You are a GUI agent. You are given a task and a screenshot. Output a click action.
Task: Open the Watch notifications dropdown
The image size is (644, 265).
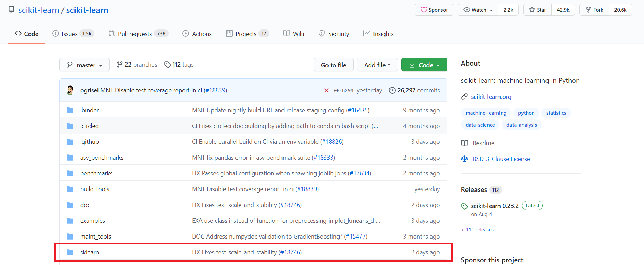click(x=478, y=10)
